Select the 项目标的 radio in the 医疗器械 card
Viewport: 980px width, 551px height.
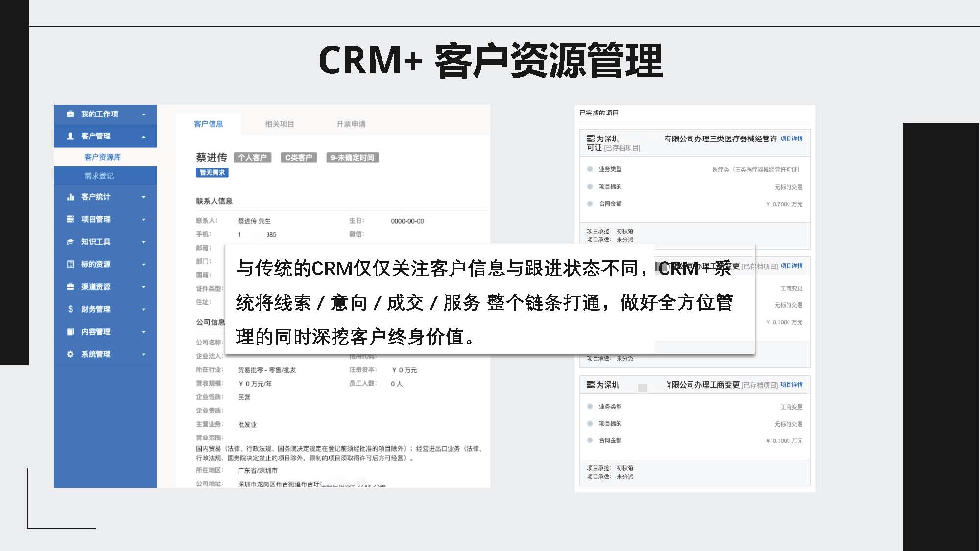[590, 186]
